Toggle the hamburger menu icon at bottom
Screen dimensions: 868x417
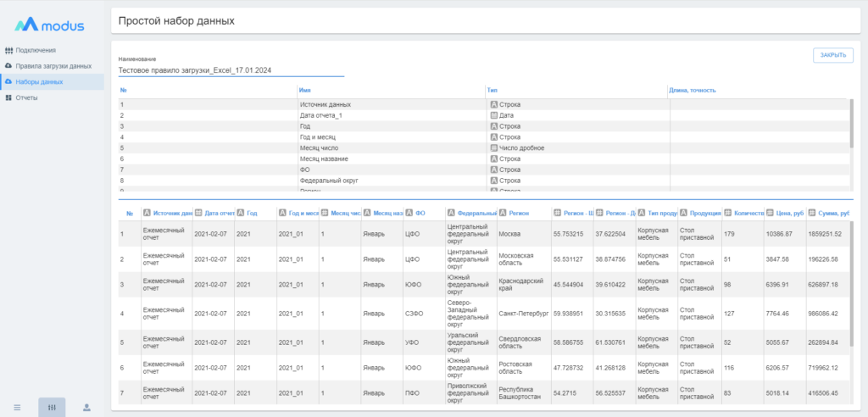point(17,408)
